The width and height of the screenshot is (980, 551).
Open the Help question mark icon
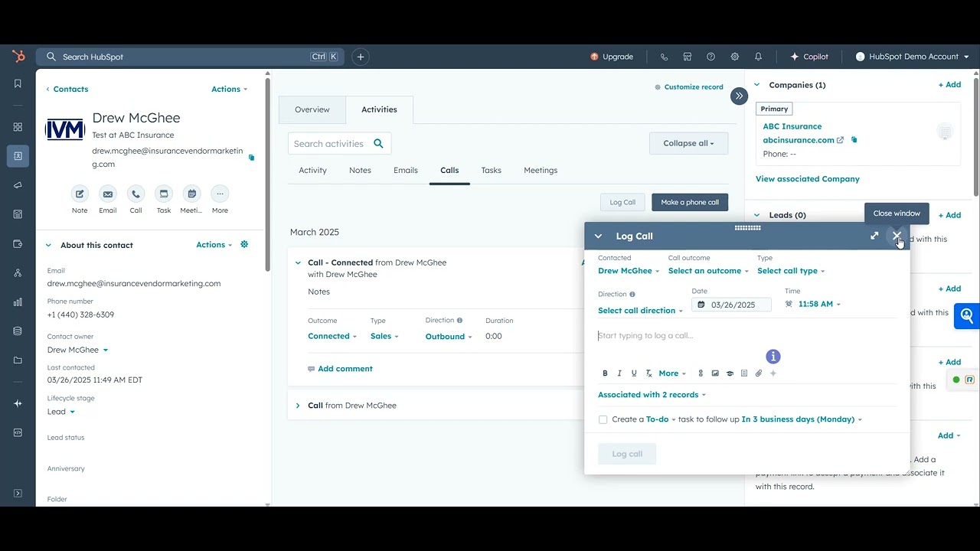(x=711, y=57)
